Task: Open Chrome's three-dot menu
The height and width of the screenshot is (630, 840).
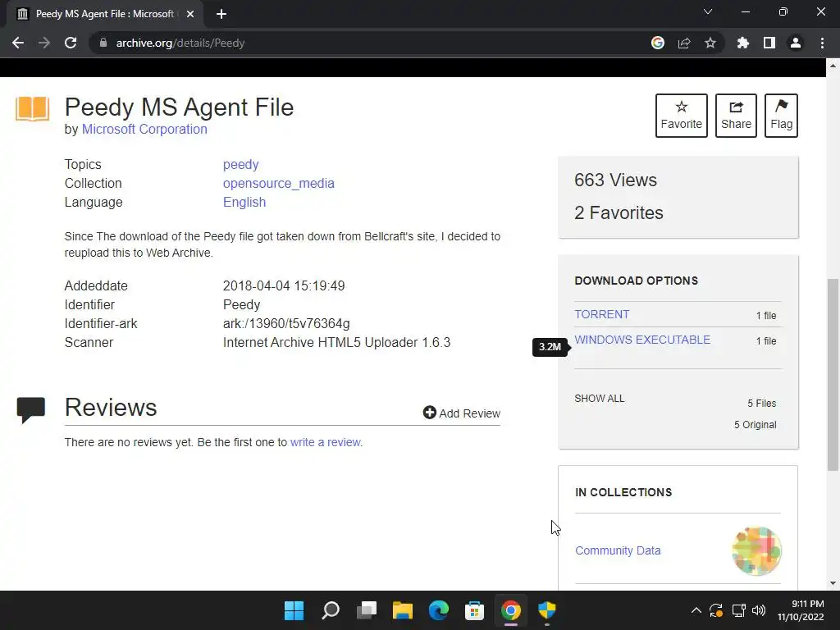Action: pos(822,43)
